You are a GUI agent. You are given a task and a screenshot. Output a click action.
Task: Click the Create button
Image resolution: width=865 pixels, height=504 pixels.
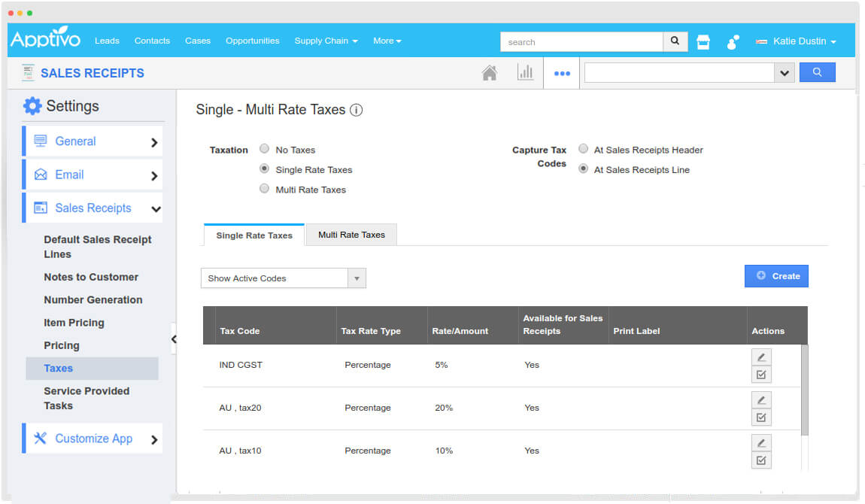(776, 276)
